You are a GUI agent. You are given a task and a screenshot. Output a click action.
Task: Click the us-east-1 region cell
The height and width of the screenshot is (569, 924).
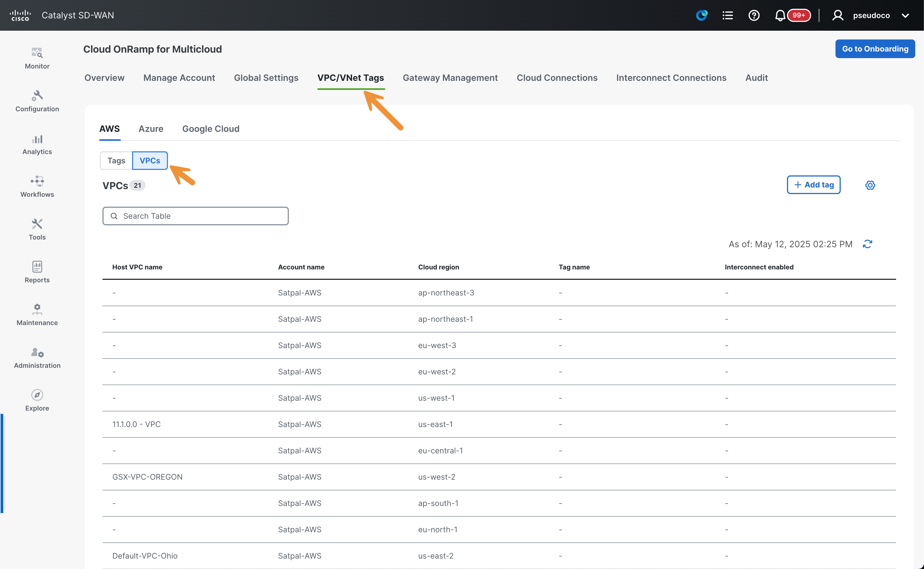pyautogui.click(x=435, y=424)
